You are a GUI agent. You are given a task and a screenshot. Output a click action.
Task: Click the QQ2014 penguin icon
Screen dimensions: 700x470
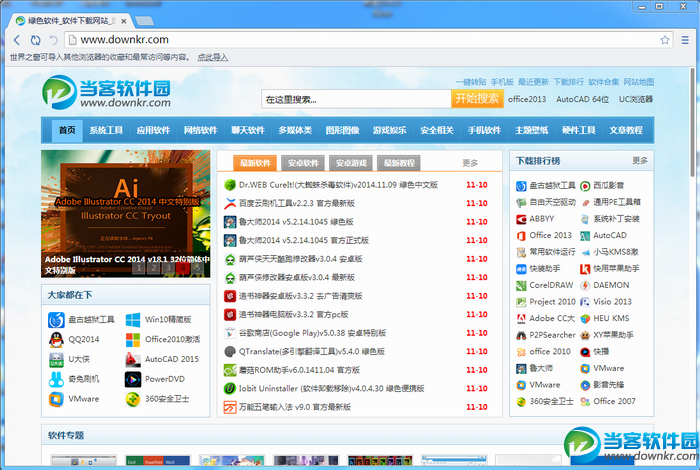(x=56, y=340)
